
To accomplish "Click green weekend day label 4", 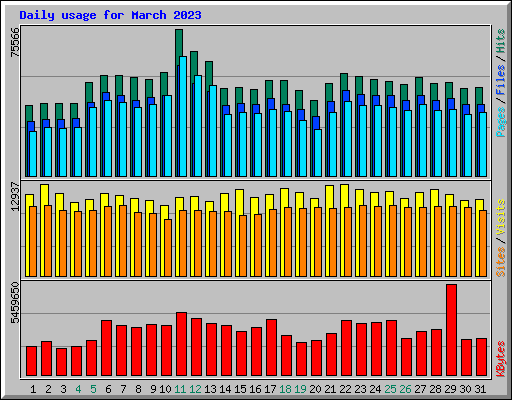I will [x=78, y=389].
